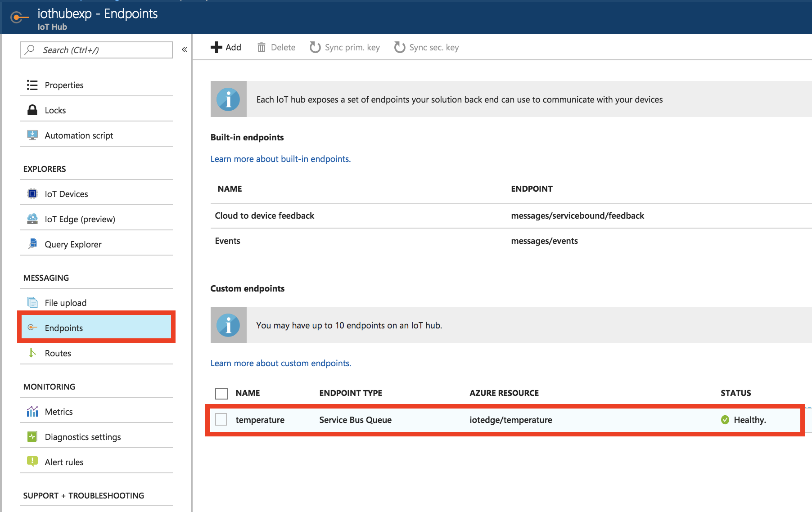Check the temperature endpoint checkbox
This screenshot has height=512, width=812.
221,419
